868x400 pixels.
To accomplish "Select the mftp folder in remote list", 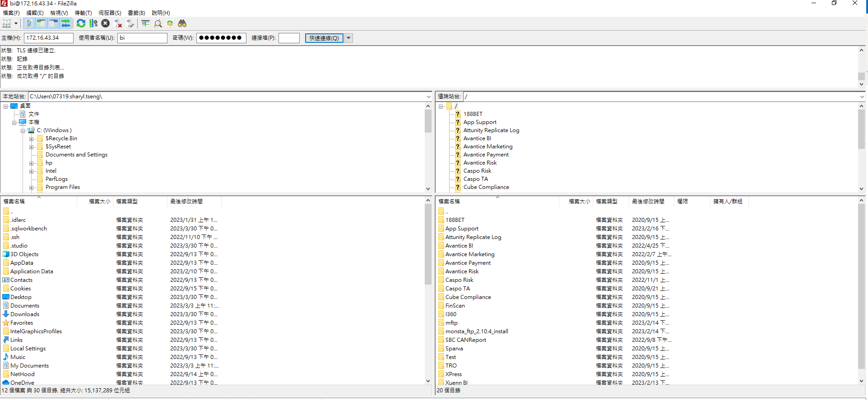I will pos(451,323).
